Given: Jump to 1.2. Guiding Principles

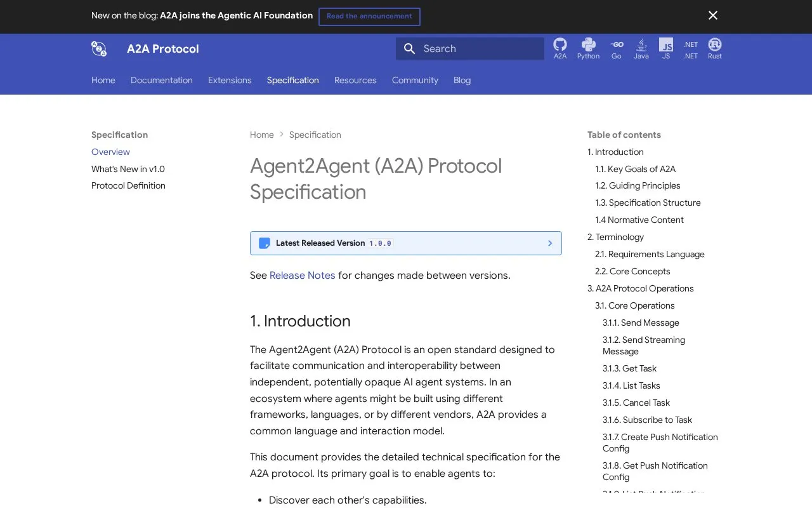Looking at the screenshot, I should [x=638, y=185].
